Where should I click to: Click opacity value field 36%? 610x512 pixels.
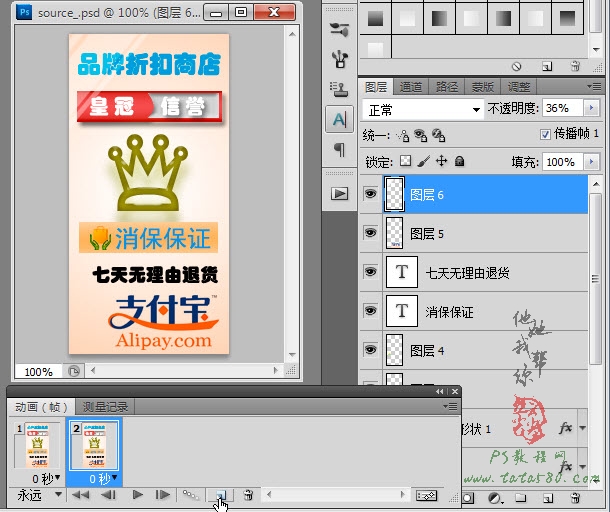point(563,108)
